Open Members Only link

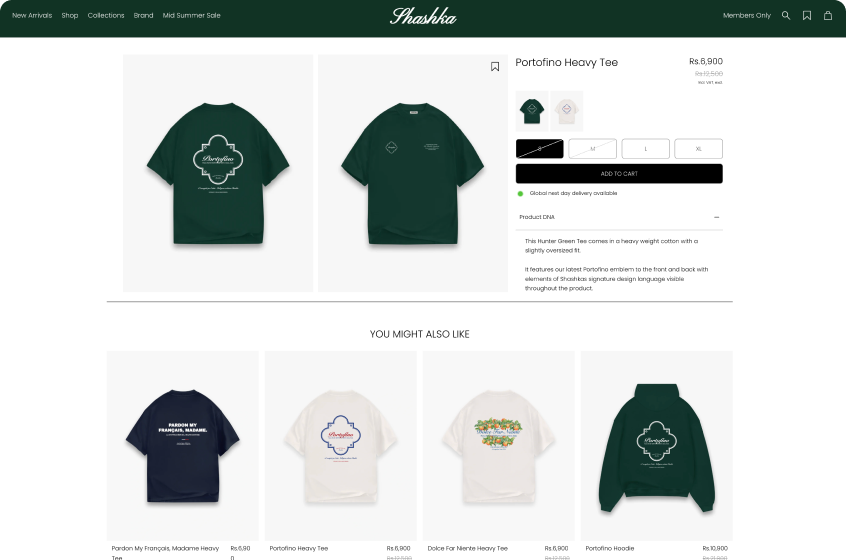pyautogui.click(x=747, y=16)
